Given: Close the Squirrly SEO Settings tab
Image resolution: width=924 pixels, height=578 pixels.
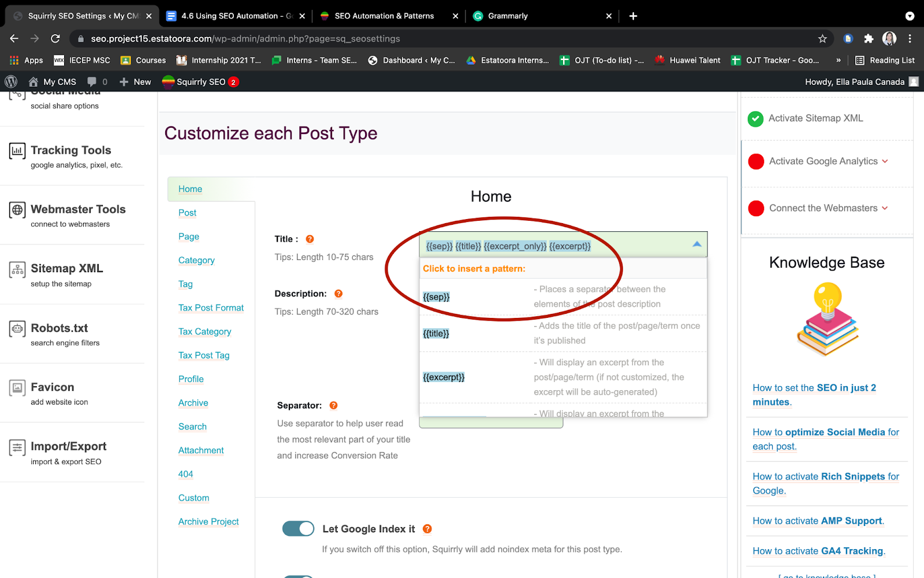Looking at the screenshot, I should [x=149, y=16].
